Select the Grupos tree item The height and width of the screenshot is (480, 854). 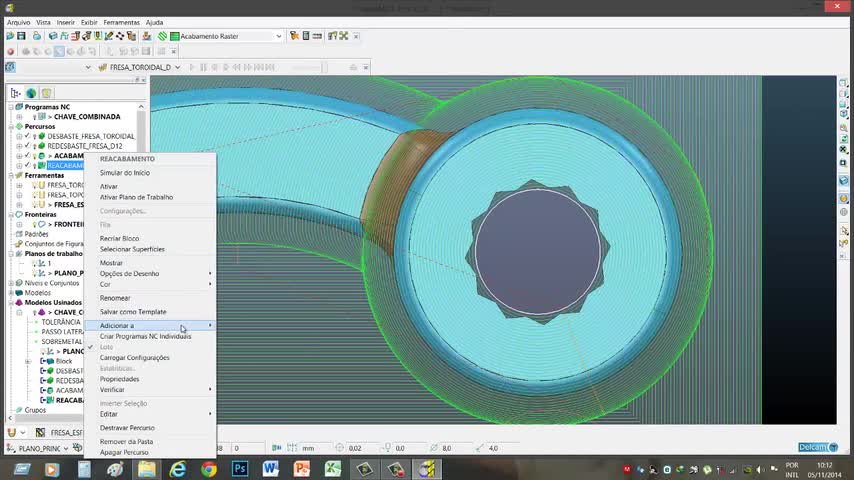tap(35, 410)
